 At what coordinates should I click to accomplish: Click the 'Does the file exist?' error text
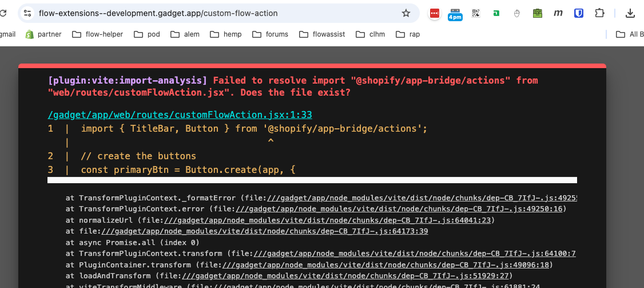[295, 93]
